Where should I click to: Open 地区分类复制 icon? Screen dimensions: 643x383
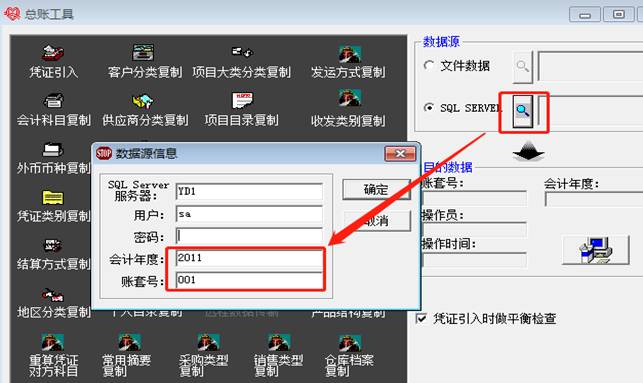(x=52, y=294)
